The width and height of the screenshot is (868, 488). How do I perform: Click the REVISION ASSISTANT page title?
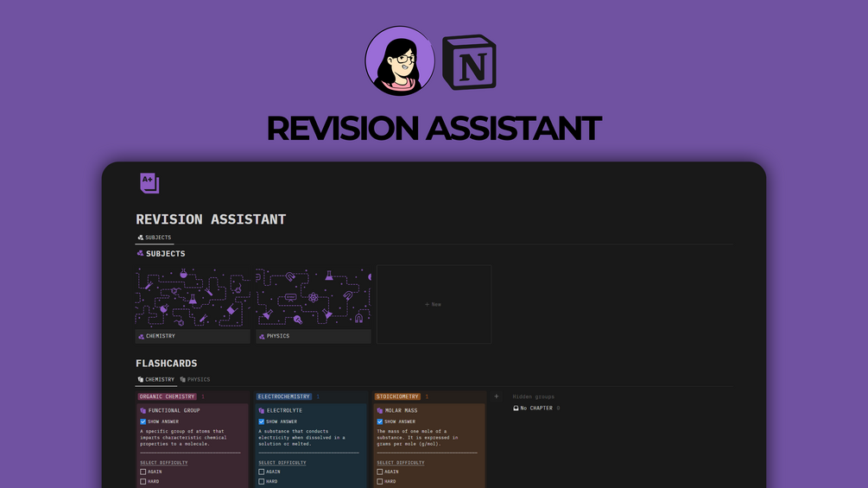click(211, 219)
